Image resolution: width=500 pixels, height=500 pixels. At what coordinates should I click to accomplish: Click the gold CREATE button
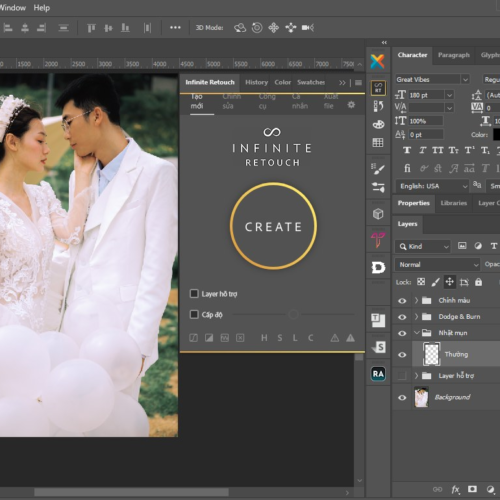tap(273, 226)
